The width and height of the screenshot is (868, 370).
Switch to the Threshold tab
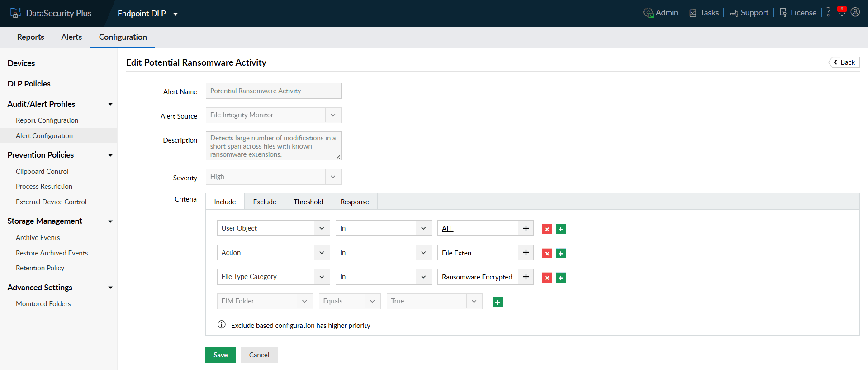[x=308, y=202]
